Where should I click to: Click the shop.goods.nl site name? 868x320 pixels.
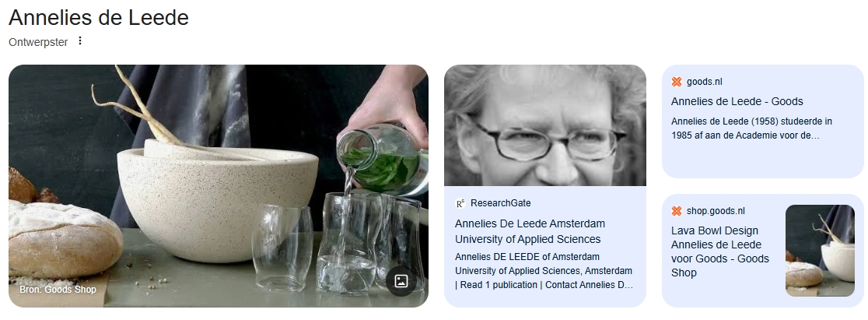(x=716, y=211)
